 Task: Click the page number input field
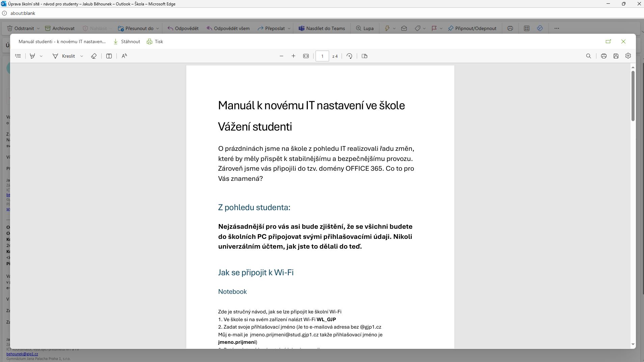(322, 56)
